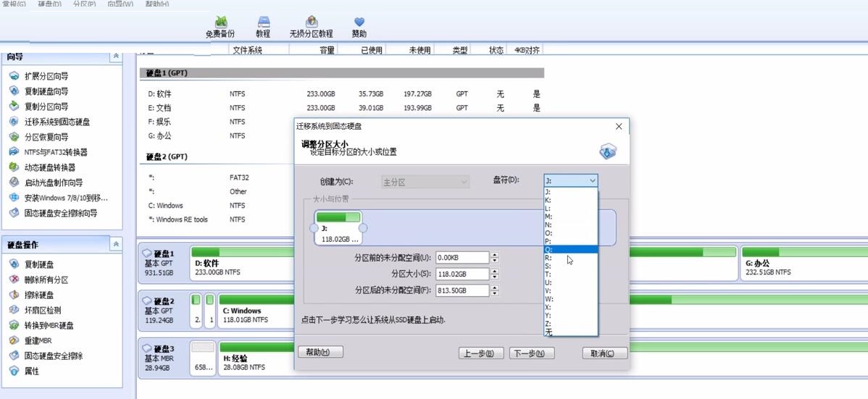Grab the J: partition's left resize handle

point(314,228)
